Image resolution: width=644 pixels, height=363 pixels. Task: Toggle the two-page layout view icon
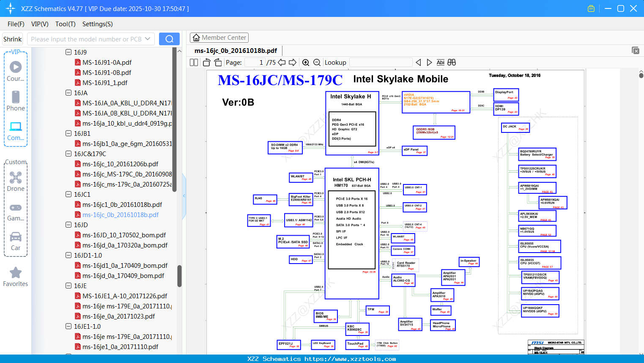pos(194,63)
